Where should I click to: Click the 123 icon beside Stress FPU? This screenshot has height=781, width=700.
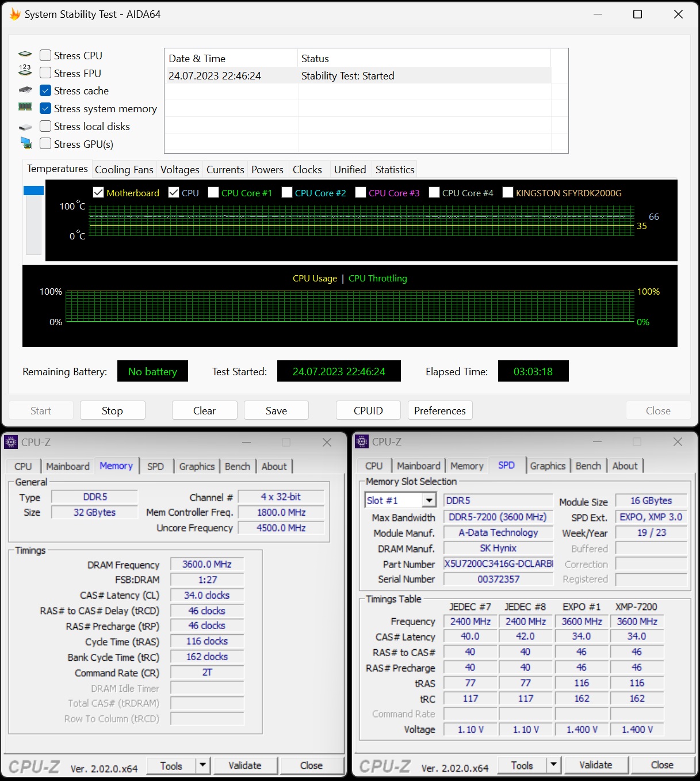coord(25,70)
